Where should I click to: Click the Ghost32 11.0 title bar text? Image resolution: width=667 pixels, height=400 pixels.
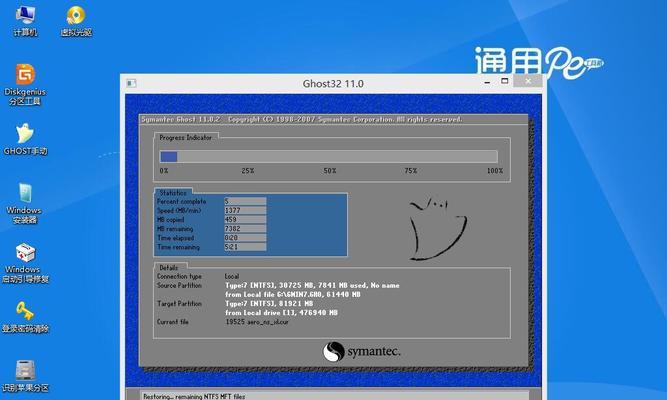333,83
